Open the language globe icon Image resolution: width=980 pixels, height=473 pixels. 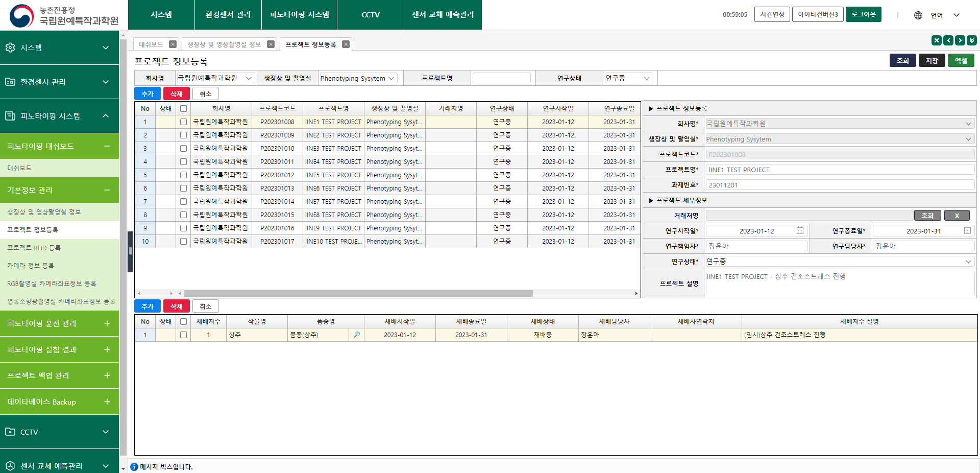917,15
